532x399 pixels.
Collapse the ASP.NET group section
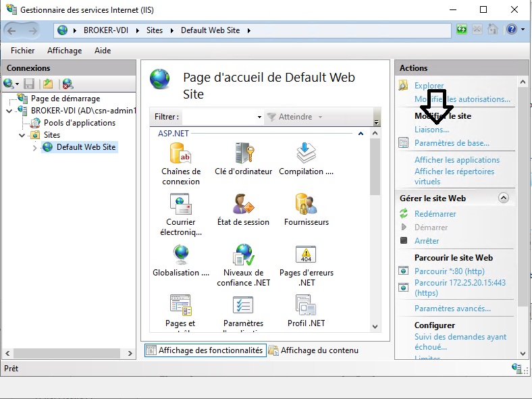(361, 134)
